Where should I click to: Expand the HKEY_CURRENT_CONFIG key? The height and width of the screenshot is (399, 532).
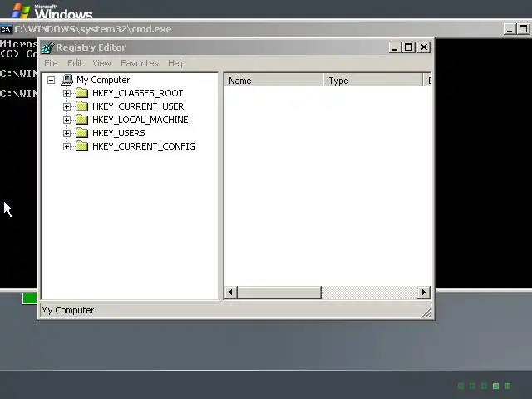66,146
